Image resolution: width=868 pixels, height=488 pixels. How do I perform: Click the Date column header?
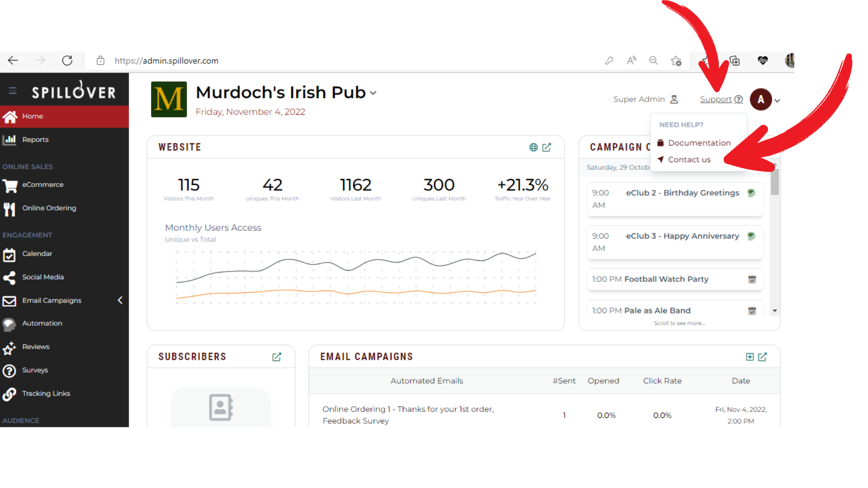(x=741, y=381)
